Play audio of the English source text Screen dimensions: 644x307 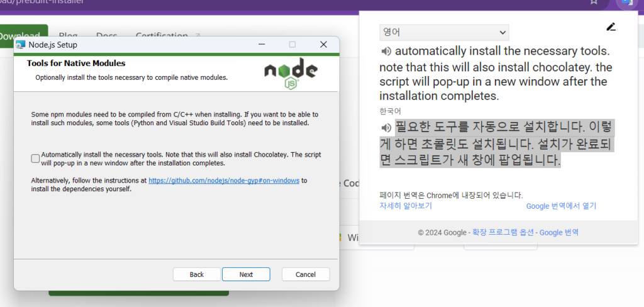[x=386, y=52]
